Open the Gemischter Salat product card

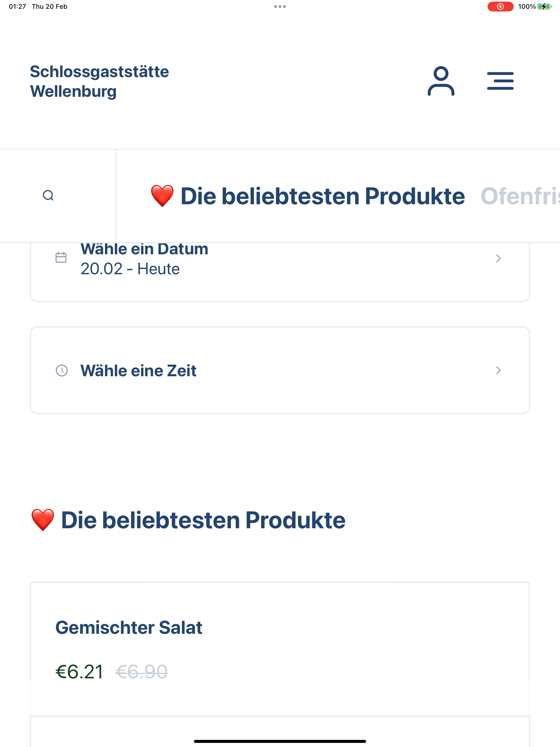[x=280, y=648]
